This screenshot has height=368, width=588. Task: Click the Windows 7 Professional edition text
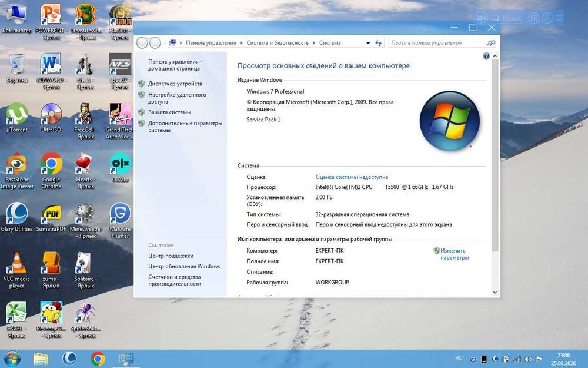275,91
